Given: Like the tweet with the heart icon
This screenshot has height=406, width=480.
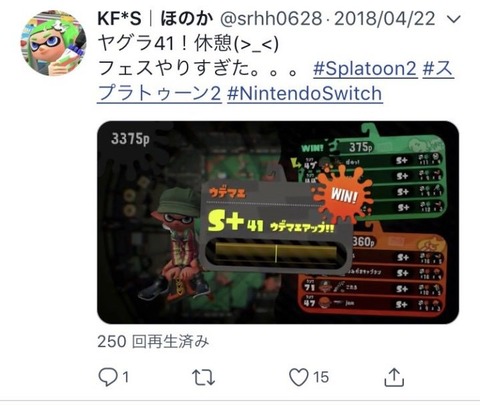Looking at the screenshot, I should click(x=298, y=377).
